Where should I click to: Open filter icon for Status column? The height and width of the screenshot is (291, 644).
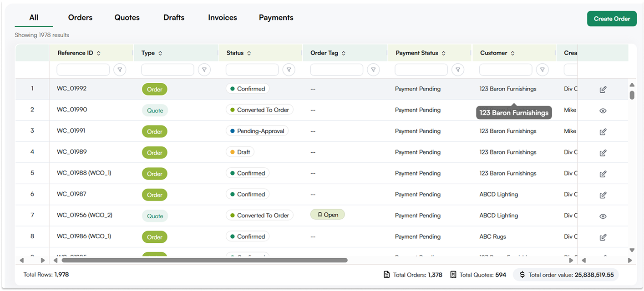click(x=289, y=70)
